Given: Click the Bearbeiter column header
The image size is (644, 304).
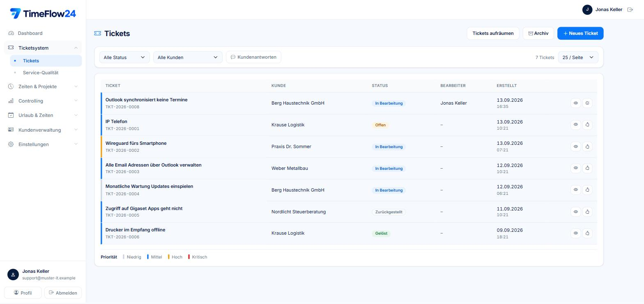Looking at the screenshot, I should [453, 86].
